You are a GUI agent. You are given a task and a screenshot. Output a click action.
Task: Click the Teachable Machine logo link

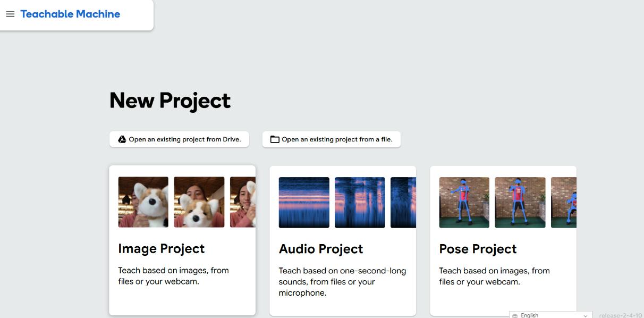70,14
